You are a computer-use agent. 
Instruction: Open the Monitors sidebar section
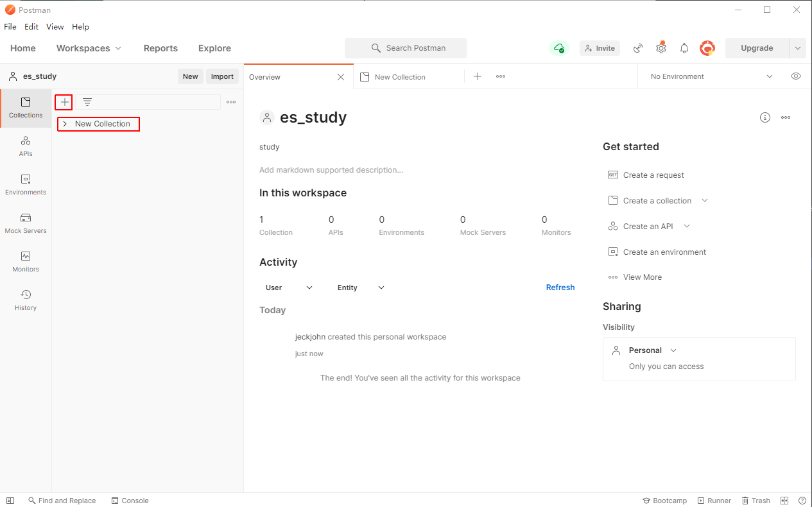pyautogui.click(x=26, y=262)
